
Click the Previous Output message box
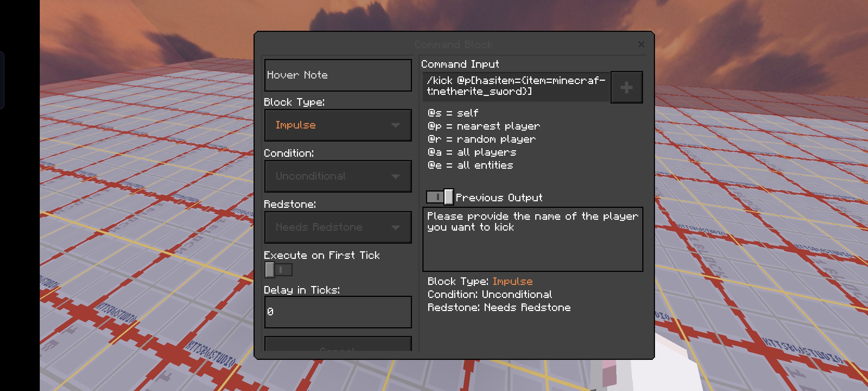[532, 239]
